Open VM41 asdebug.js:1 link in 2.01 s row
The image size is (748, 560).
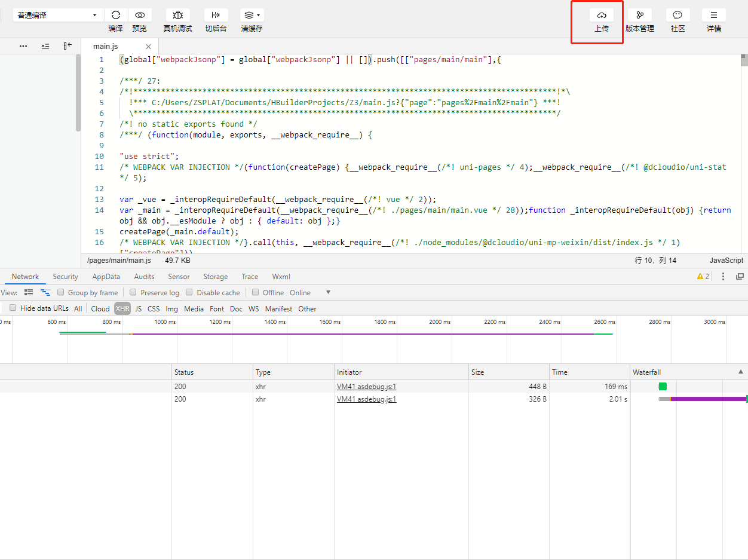click(x=366, y=399)
